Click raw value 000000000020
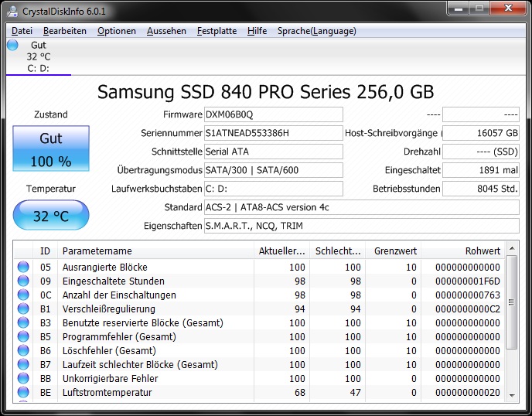This screenshot has height=416, width=532. click(x=468, y=392)
